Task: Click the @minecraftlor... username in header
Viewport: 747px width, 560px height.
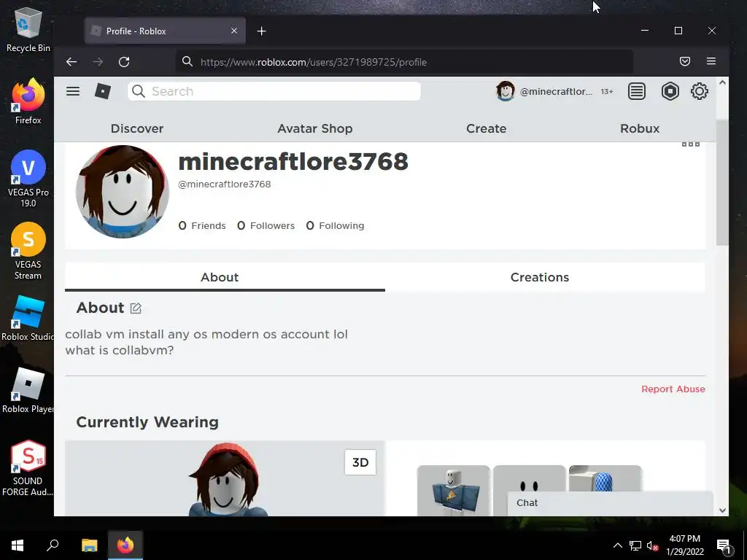Action: pyautogui.click(x=556, y=91)
